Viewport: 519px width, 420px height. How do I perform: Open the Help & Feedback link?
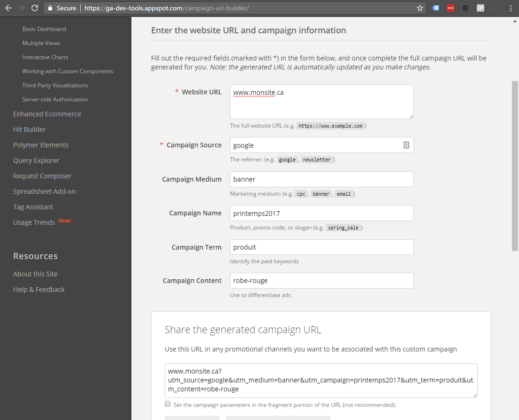tap(39, 290)
